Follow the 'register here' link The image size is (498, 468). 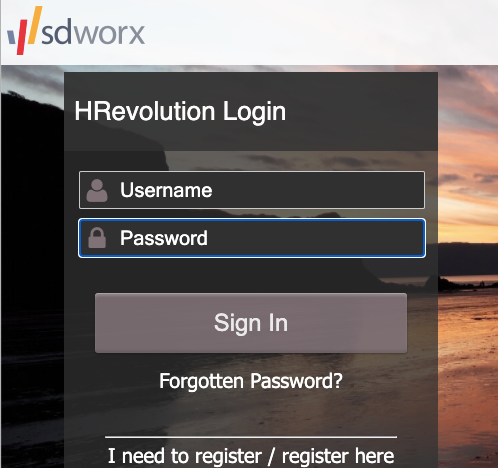(x=338, y=456)
